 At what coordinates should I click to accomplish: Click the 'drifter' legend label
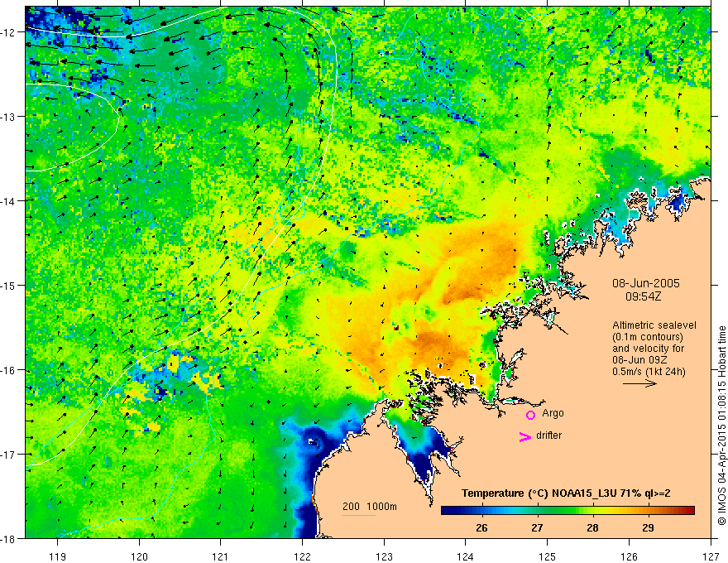coord(548,435)
